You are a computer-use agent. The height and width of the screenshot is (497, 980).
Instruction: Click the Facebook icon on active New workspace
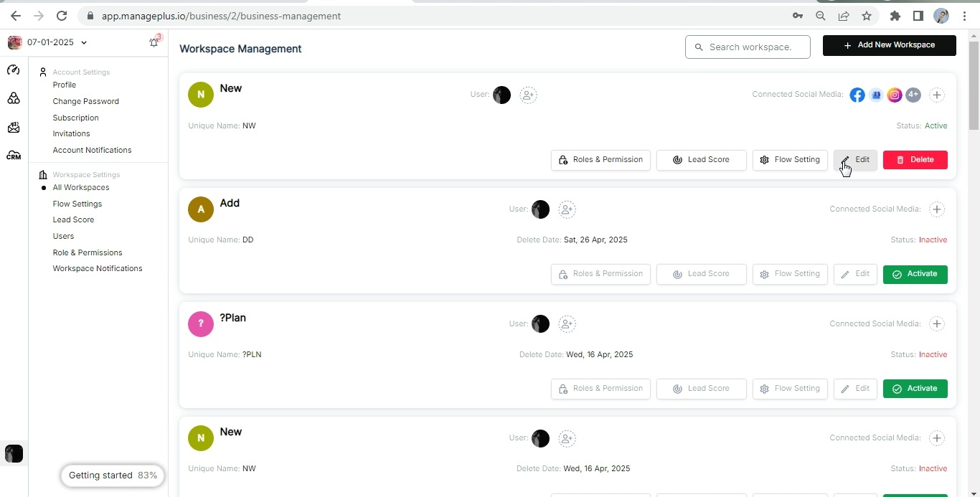point(857,95)
